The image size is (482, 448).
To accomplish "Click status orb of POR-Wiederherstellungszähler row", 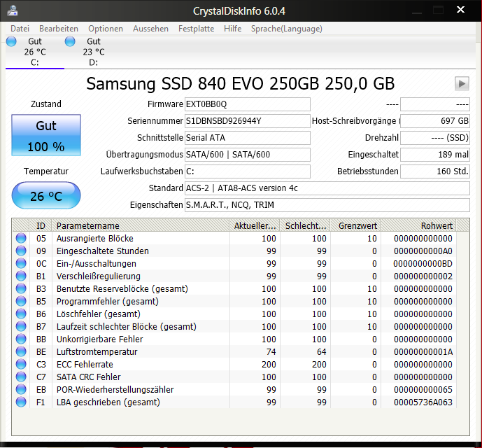I will click(21, 389).
